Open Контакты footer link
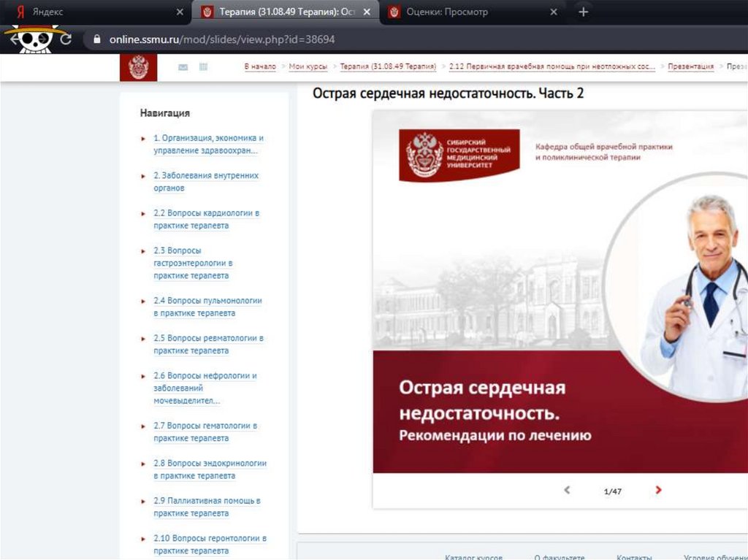 tap(634, 556)
